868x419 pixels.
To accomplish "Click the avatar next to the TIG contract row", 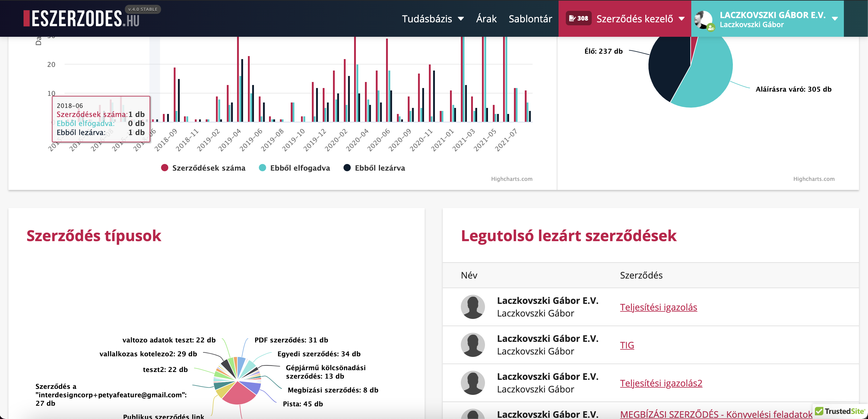I will [x=473, y=345].
